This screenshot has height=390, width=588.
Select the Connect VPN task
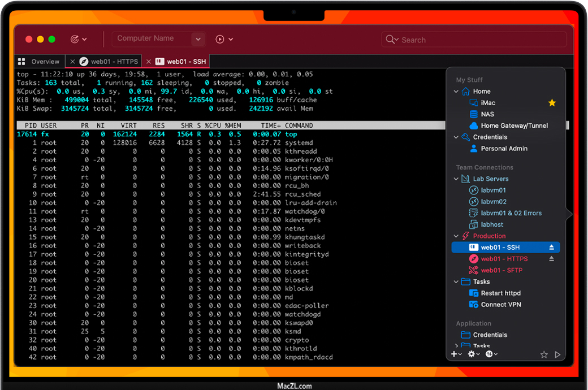500,305
